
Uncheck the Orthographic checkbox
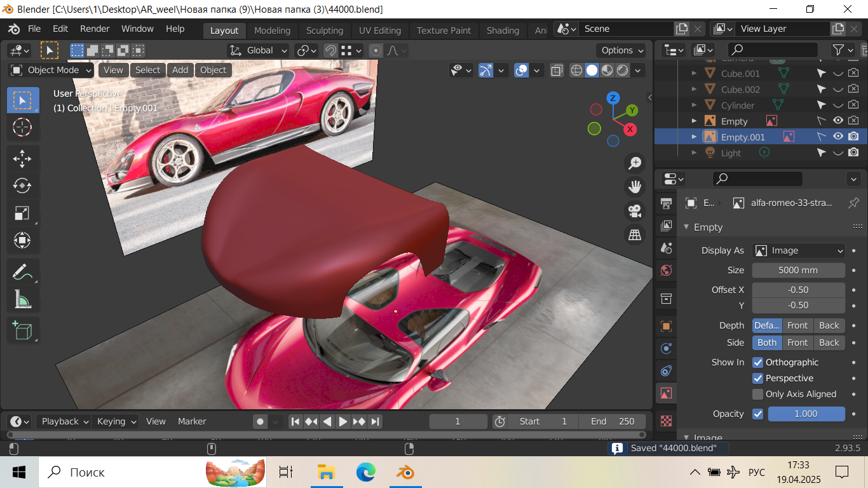pos(757,362)
